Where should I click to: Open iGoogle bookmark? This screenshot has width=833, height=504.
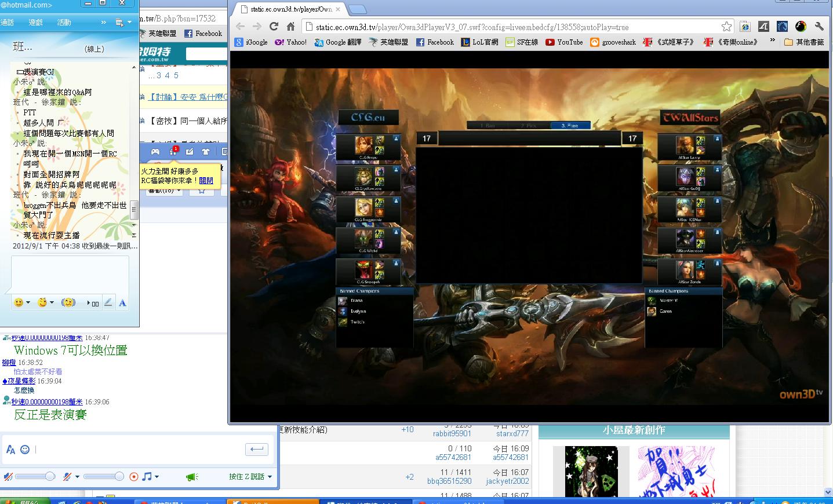(251, 42)
